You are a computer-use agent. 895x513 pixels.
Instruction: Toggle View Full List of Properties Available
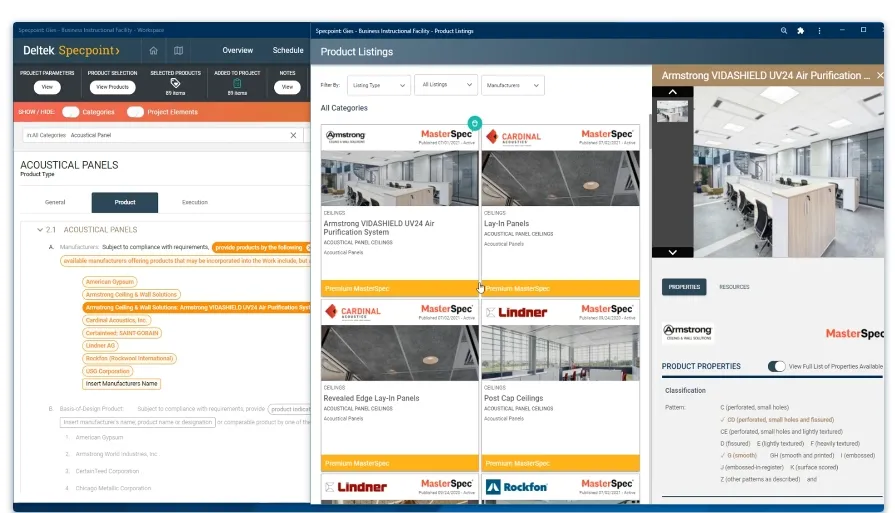776,366
